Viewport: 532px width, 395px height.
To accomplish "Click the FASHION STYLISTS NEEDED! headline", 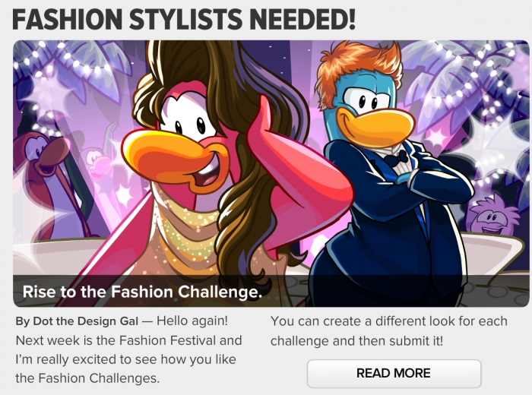I will click(x=184, y=19).
